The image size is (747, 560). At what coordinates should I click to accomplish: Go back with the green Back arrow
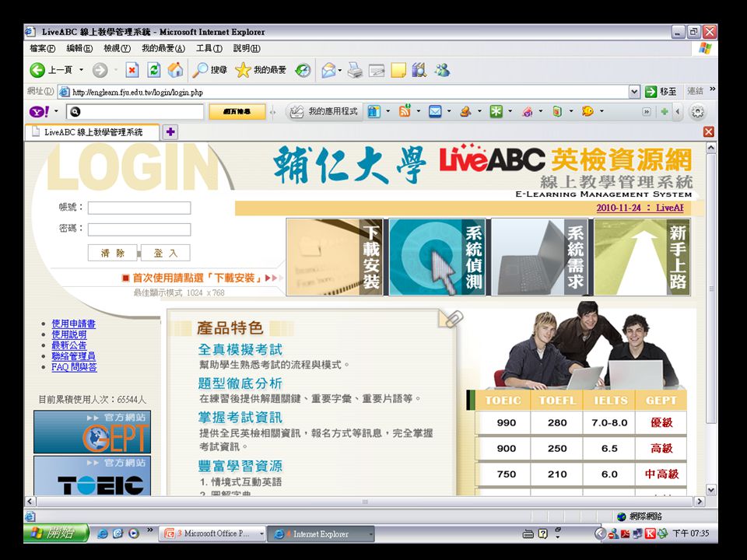(37, 71)
